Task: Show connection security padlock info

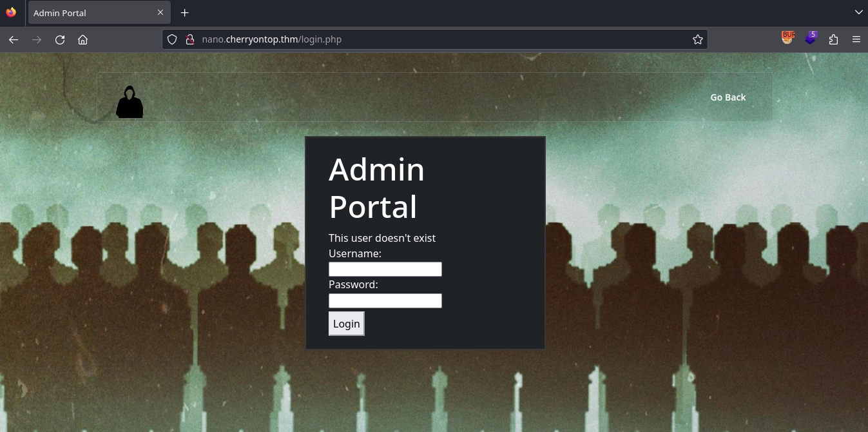Action: pyautogui.click(x=189, y=39)
